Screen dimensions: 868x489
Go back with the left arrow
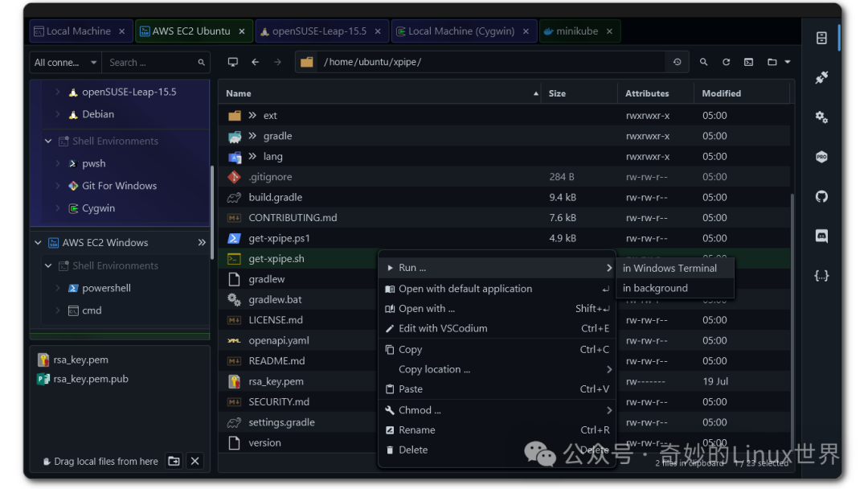pos(256,62)
